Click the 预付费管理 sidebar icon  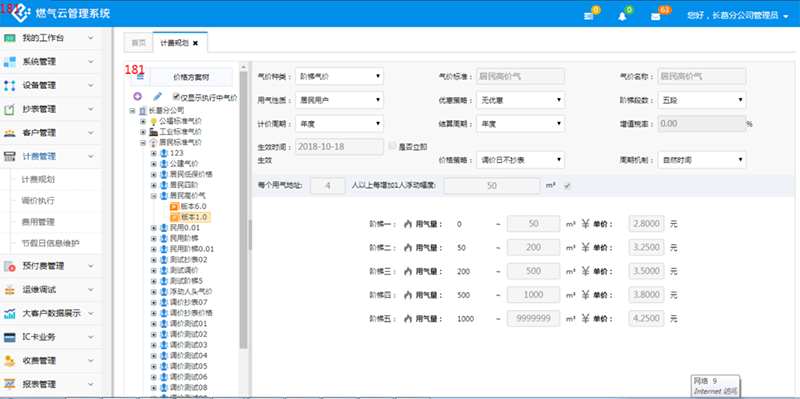click(x=10, y=266)
